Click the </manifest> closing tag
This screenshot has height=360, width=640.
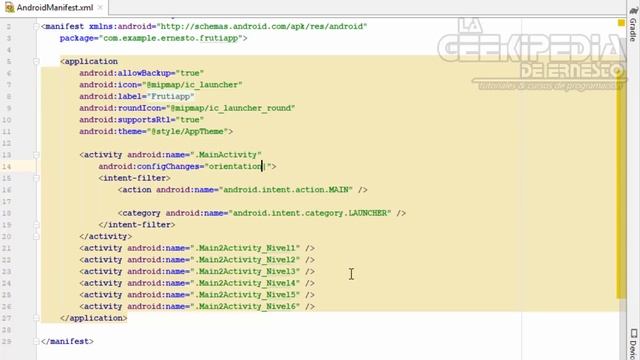coord(67,341)
